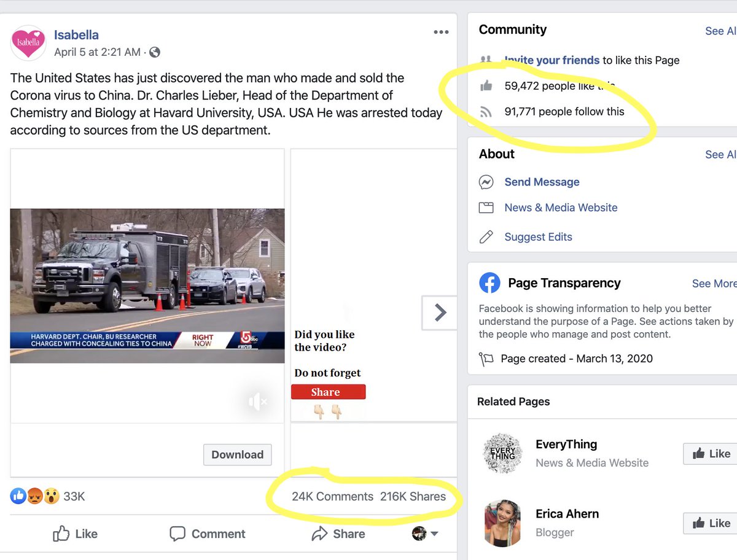Open the second 'Did you like the video' image
The height and width of the screenshot is (560, 737).
[x=373, y=285]
